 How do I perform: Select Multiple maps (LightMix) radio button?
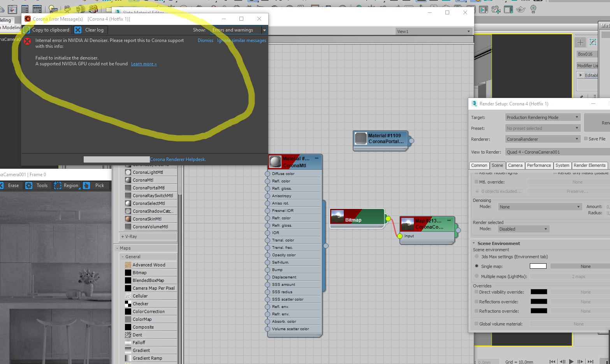point(476,276)
